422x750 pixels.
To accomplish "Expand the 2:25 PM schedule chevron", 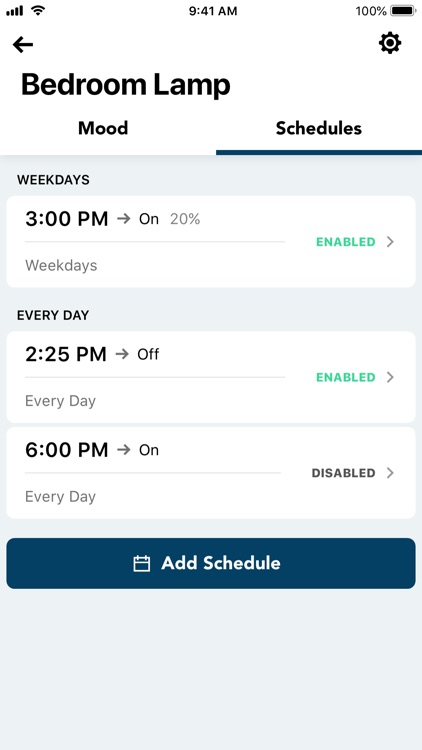I will [x=390, y=377].
